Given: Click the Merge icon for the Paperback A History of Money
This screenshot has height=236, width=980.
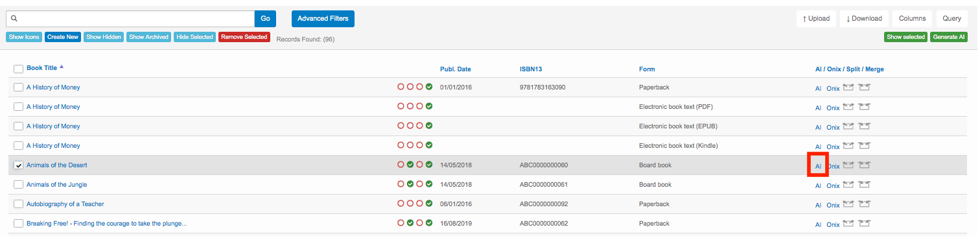Looking at the screenshot, I should coord(864,88).
